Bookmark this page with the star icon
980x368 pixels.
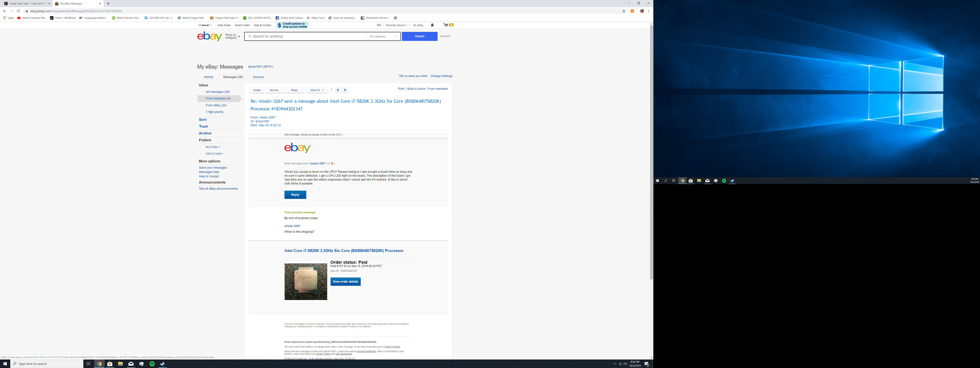pyautogui.click(x=624, y=11)
